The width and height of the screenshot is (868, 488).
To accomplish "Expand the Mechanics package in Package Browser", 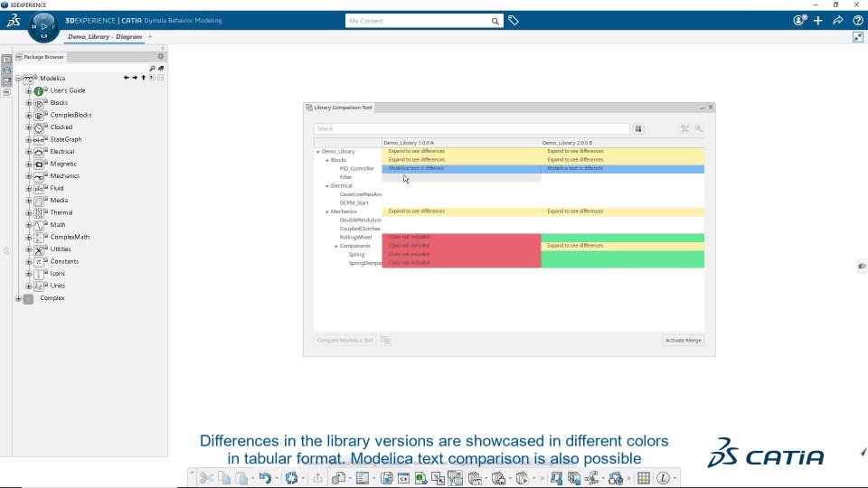I will [29, 176].
